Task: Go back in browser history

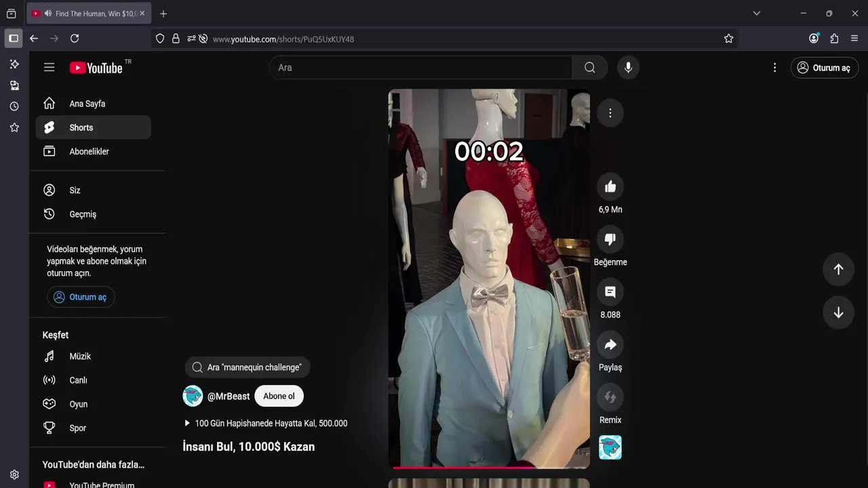Action: click(34, 39)
